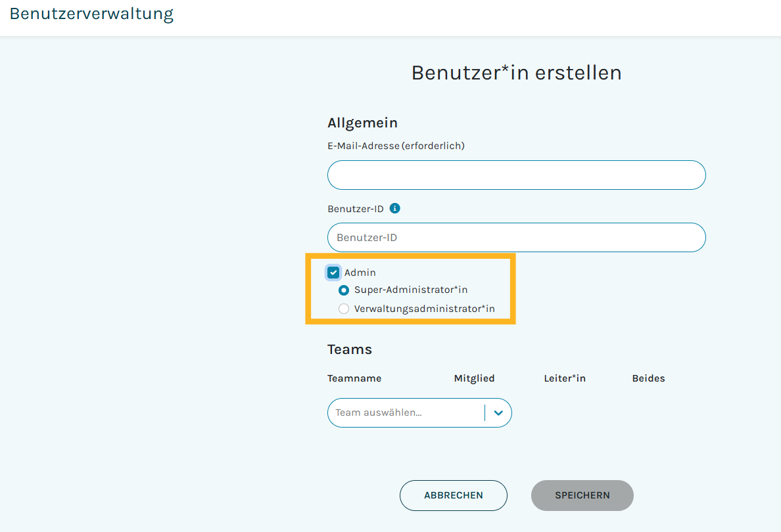Uncheck the Admin checkbox
This screenshot has width=781, height=532.
coord(333,273)
